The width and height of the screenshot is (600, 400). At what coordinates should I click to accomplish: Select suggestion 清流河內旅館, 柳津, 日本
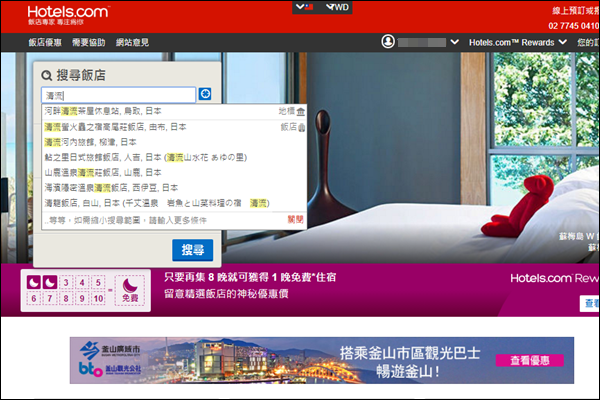174,142
